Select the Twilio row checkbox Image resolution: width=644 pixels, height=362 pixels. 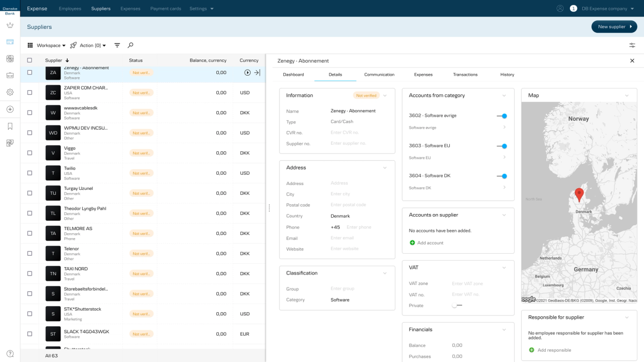pos(30,173)
